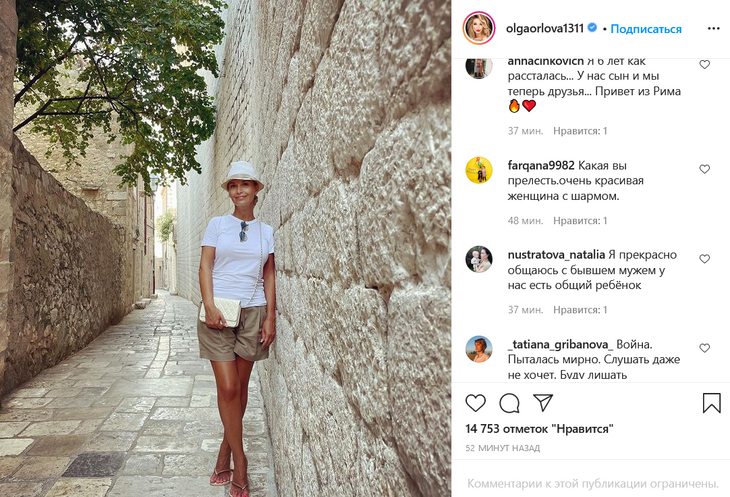This screenshot has width=730, height=497.
Task: Click the farqana9982 username
Action: 541,166
